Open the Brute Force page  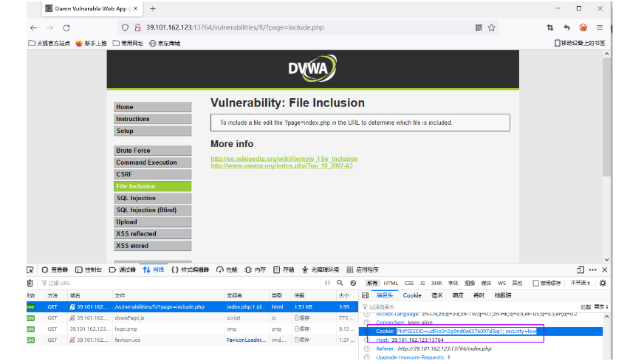click(152, 151)
